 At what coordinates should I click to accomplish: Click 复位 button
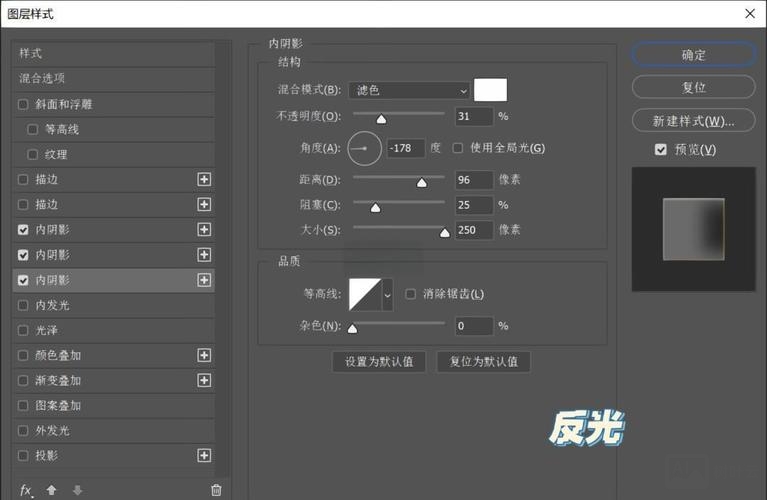pos(694,88)
